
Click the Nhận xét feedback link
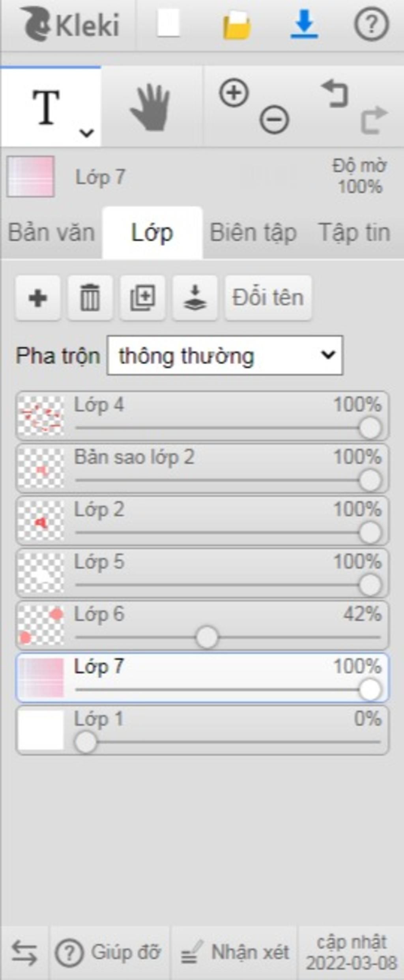[235, 953]
